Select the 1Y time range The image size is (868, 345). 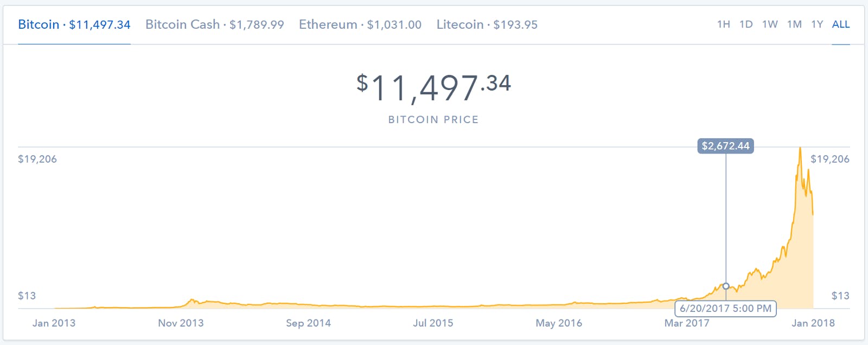pyautogui.click(x=818, y=24)
